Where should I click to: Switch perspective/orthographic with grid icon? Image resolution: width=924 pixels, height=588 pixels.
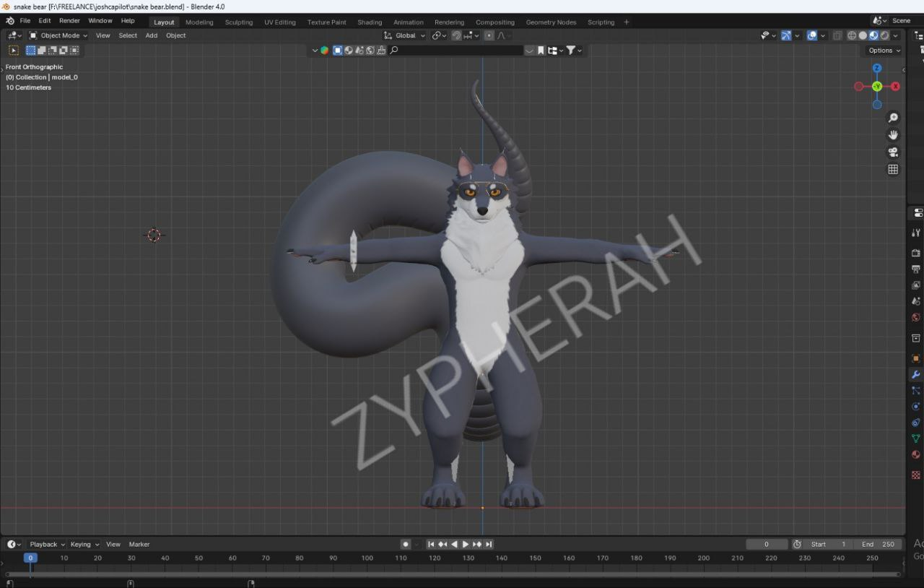click(x=893, y=170)
